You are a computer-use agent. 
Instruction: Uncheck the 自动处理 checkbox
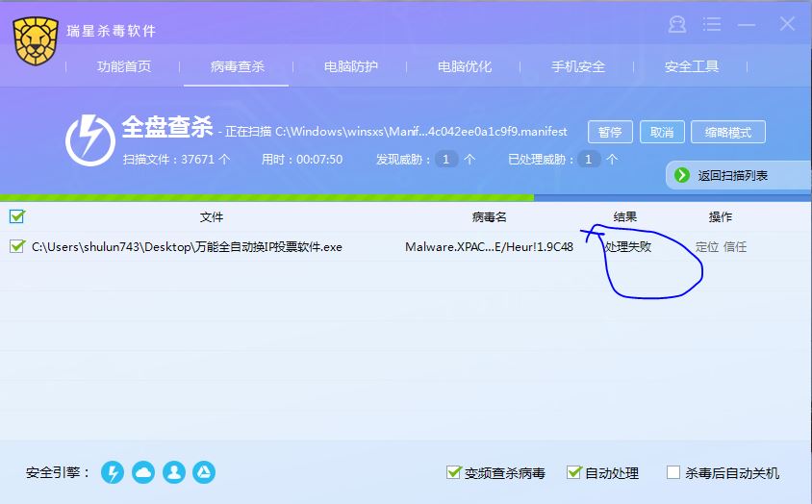tap(573, 472)
